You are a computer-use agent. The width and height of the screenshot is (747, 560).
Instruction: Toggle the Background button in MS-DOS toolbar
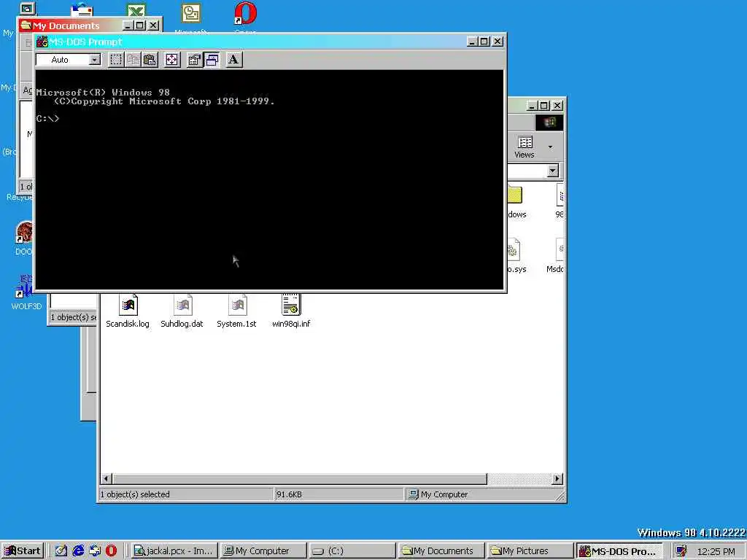coord(212,60)
